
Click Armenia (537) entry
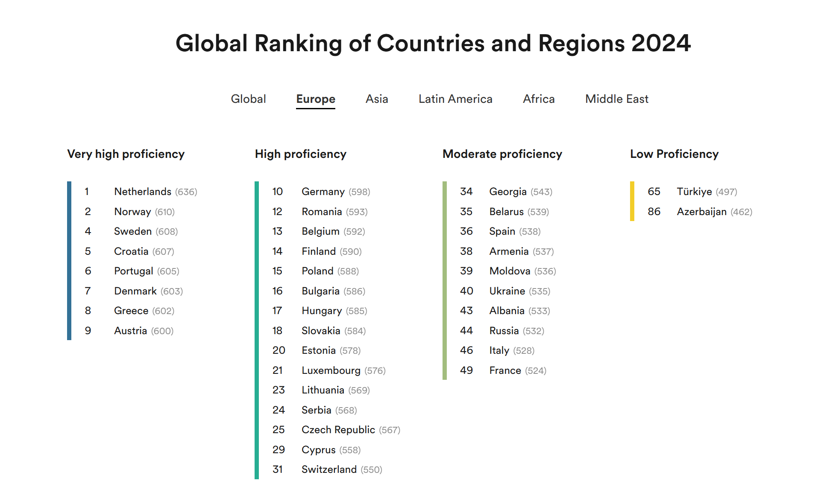click(522, 251)
